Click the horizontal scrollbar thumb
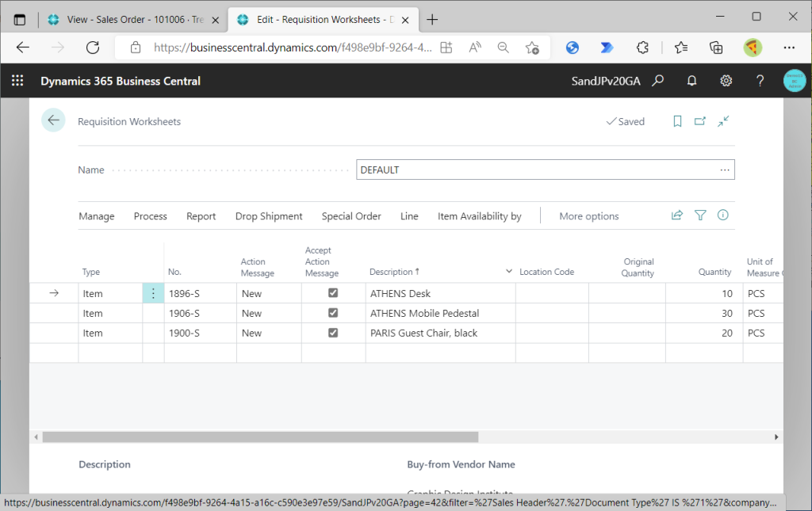This screenshot has width=812, height=511. coord(260,437)
